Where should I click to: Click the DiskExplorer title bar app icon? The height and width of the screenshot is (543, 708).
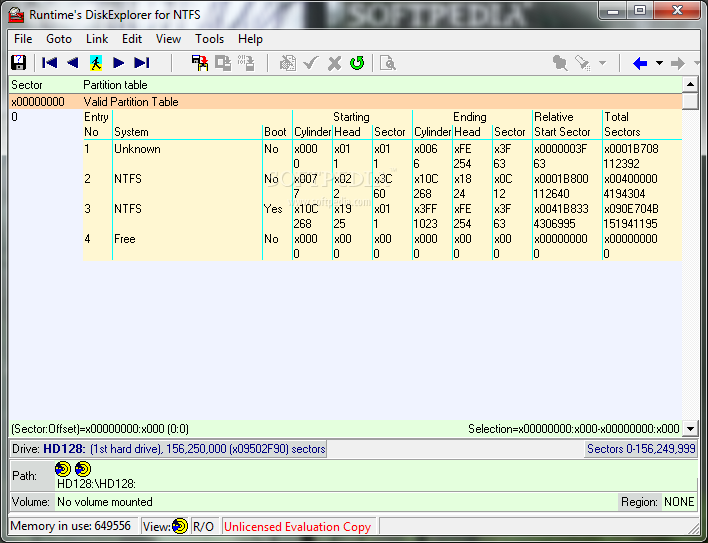(16, 14)
